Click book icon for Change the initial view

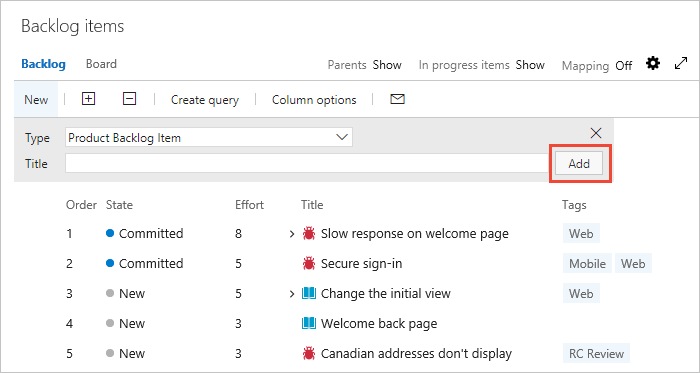pos(308,293)
